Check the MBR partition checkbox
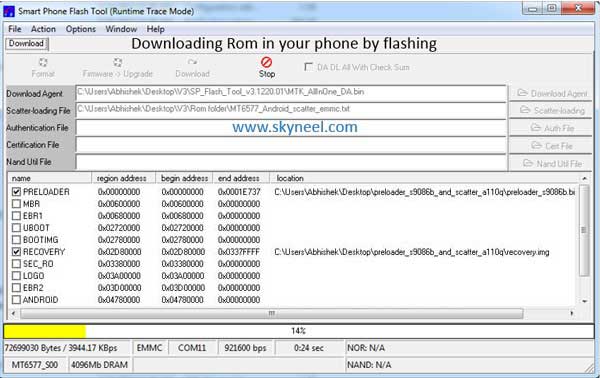The height and width of the screenshot is (378, 600). [16, 204]
